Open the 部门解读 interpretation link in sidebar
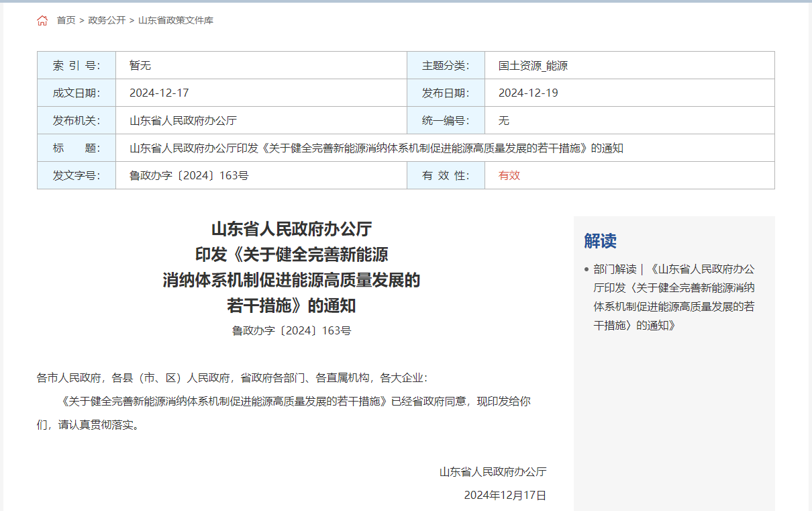Screen dimensions: 812x511 click(674, 297)
